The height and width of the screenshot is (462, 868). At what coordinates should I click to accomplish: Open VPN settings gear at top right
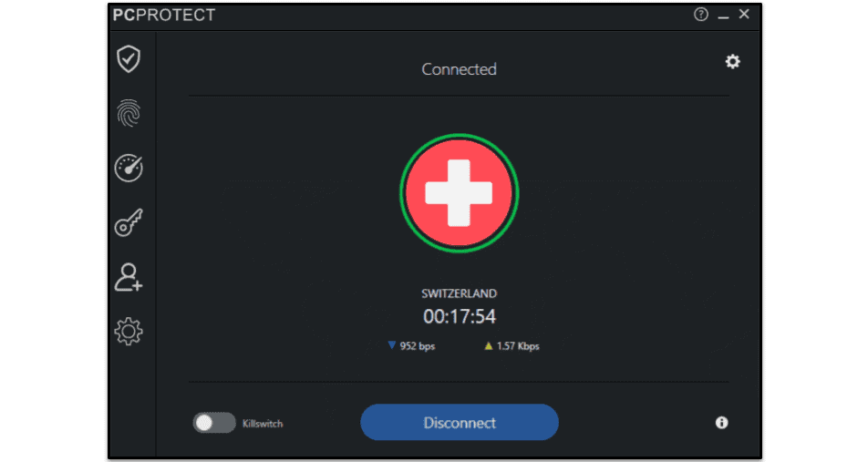pos(732,61)
